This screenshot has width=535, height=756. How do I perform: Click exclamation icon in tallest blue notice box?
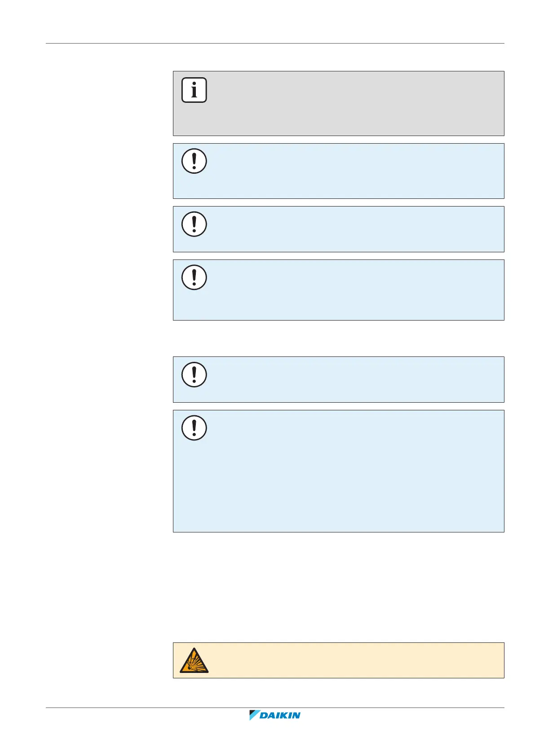pyautogui.click(x=194, y=427)
